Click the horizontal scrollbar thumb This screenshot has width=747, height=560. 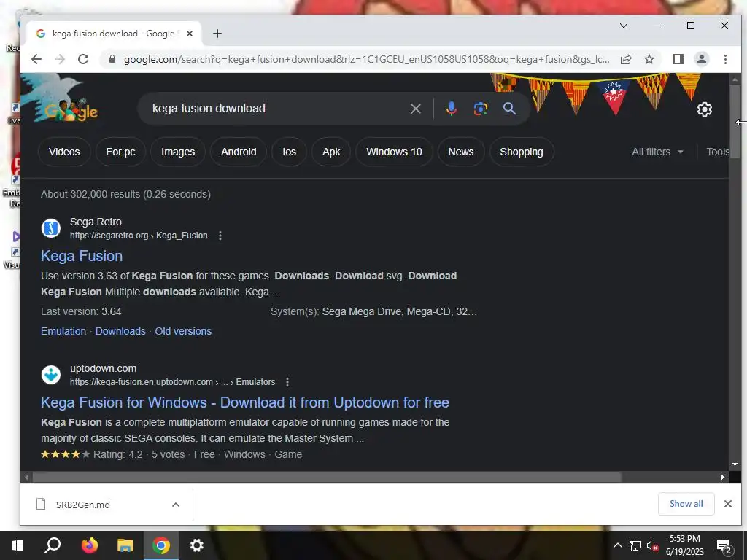click(327, 477)
